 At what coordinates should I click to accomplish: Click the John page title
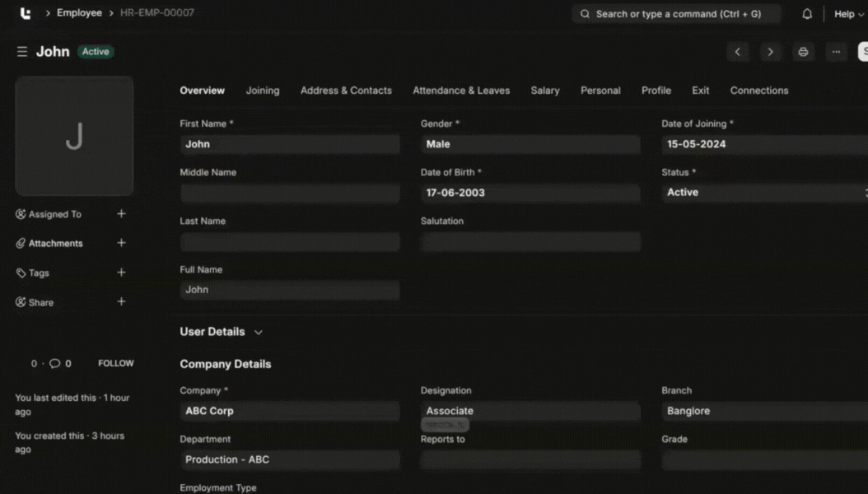coord(53,51)
